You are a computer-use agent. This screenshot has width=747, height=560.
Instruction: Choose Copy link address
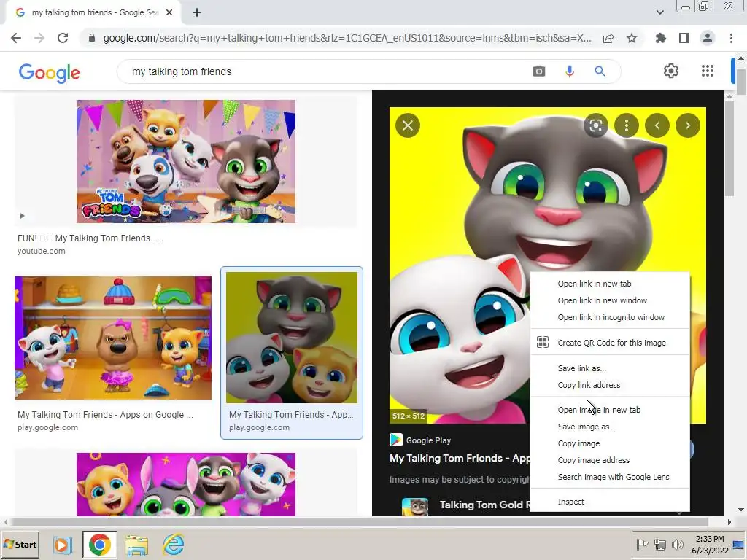tap(610, 385)
